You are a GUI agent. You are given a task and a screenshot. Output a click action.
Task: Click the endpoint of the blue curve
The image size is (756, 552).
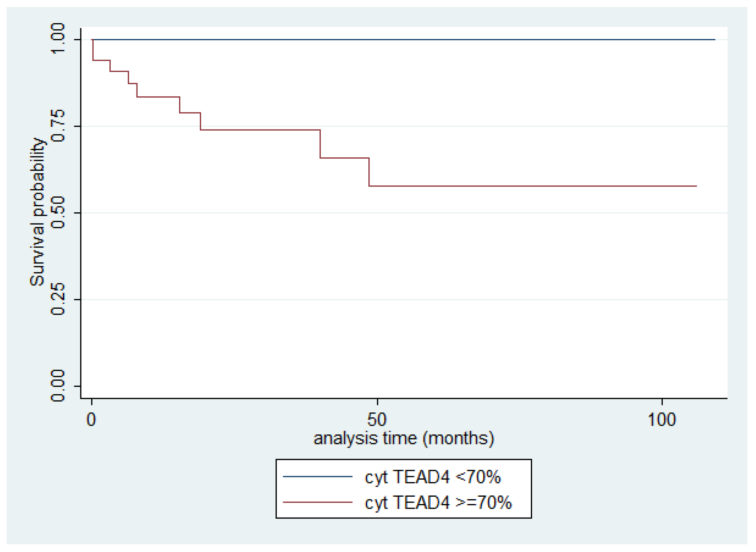[x=715, y=40]
